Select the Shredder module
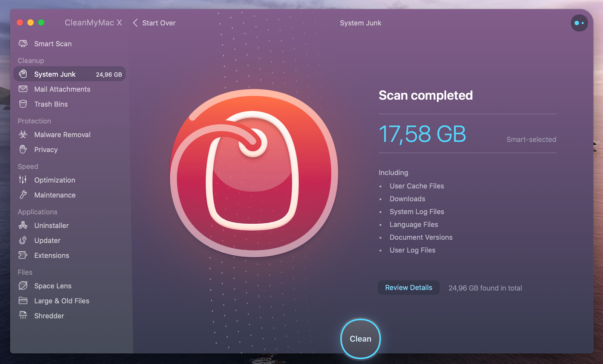This screenshot has width=603, height=364. pyautogui.click(x=49, y=315)
